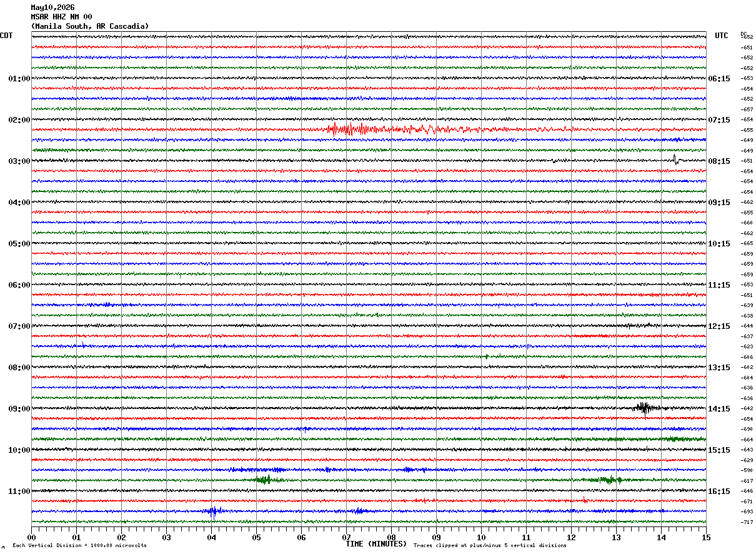Click the May10,2026 date label
This screenshot has width=756, height=554.
pos(52,8)
